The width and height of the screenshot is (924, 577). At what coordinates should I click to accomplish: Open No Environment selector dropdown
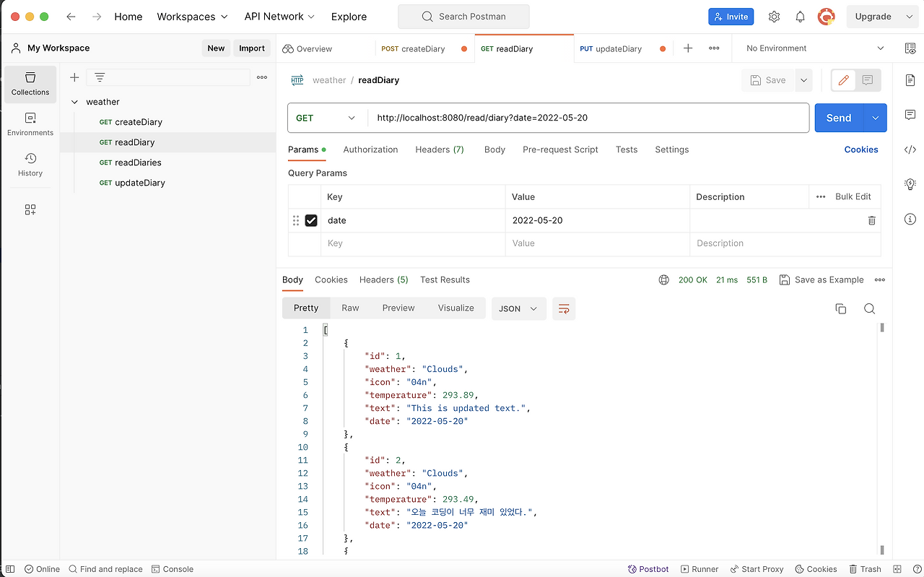click(x=814, y=48)
